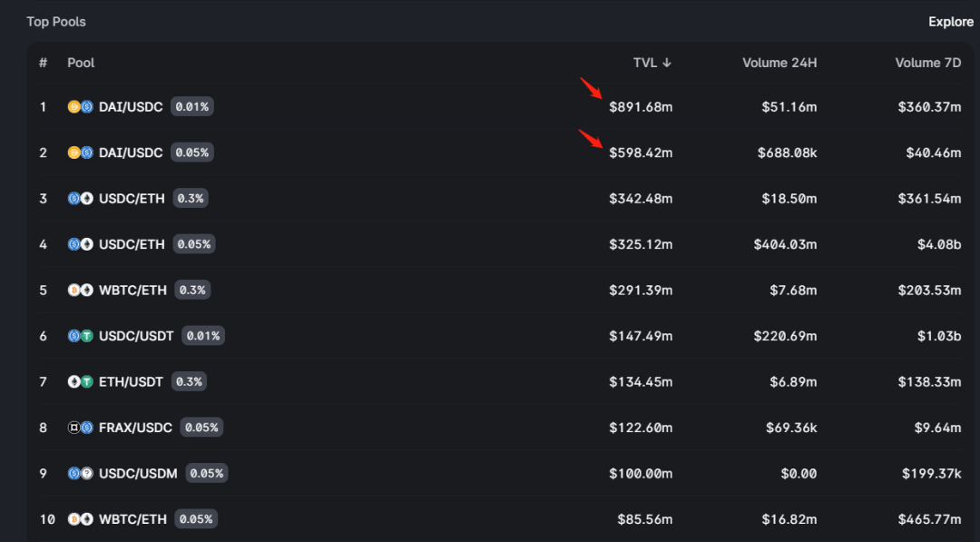Open the Explore link
This screenshot has width=980, height=542.
click(950, 22)
